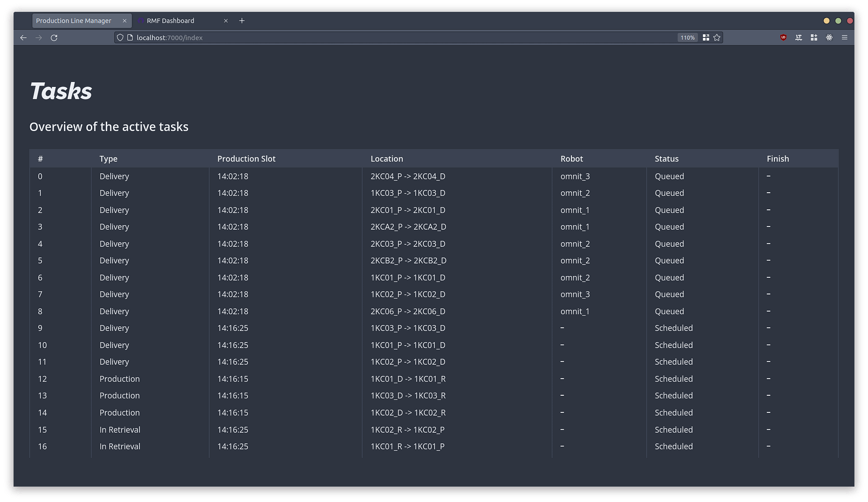This screenshot has width=868, height=502.
Task: Click the React Developer Tools icon
Action: point(829,38)
